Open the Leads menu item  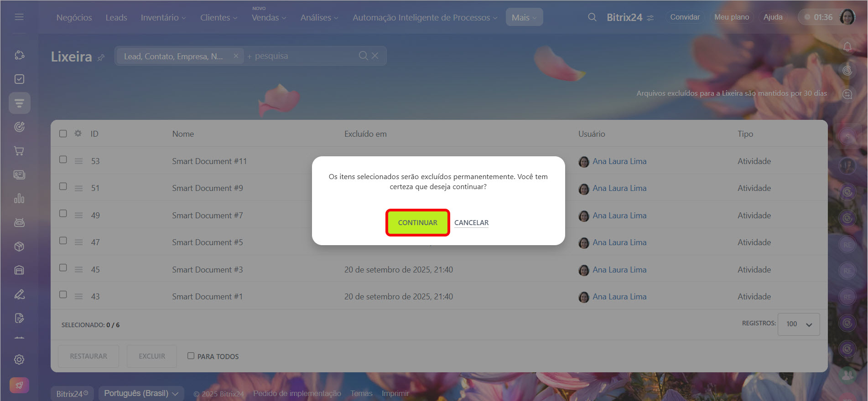pos(116,17)
